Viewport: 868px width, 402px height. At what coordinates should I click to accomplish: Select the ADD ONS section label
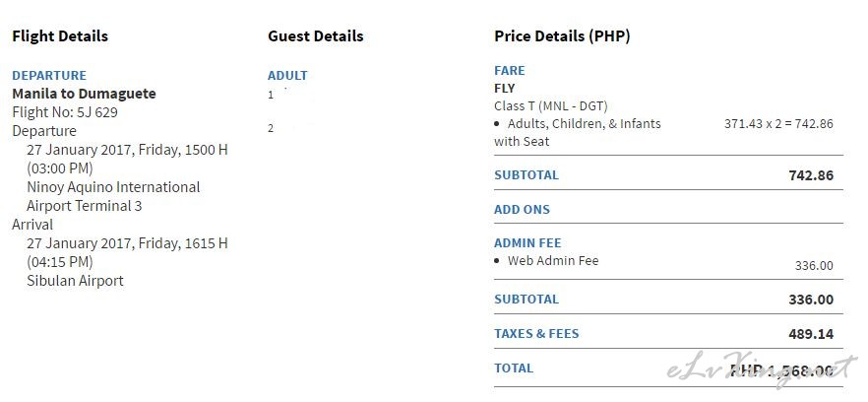522,210
